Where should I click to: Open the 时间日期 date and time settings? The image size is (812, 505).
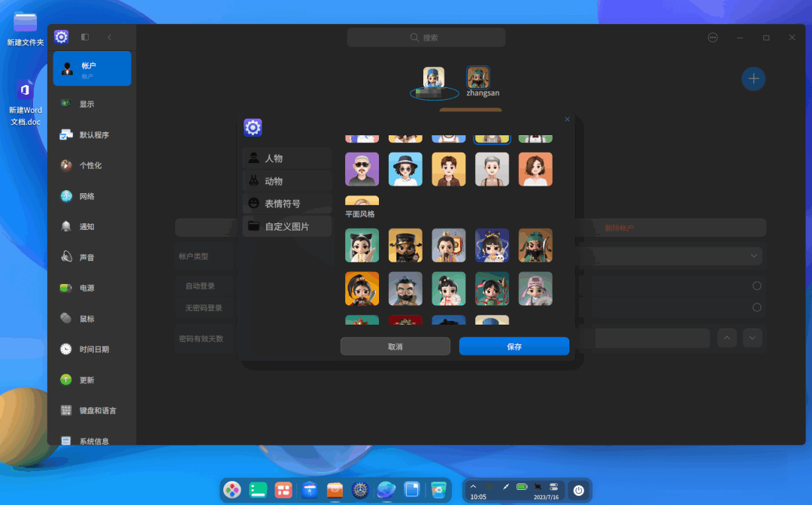(92, 349)
